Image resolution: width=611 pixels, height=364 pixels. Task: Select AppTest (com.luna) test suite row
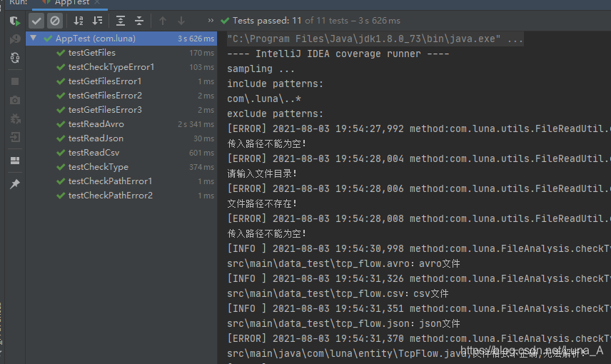point(121,39)
